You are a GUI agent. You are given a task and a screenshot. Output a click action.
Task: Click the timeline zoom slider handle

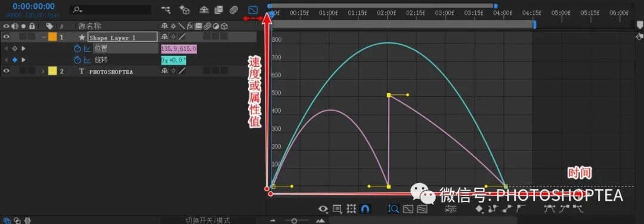pyautogui.click(x=293, y=220)
